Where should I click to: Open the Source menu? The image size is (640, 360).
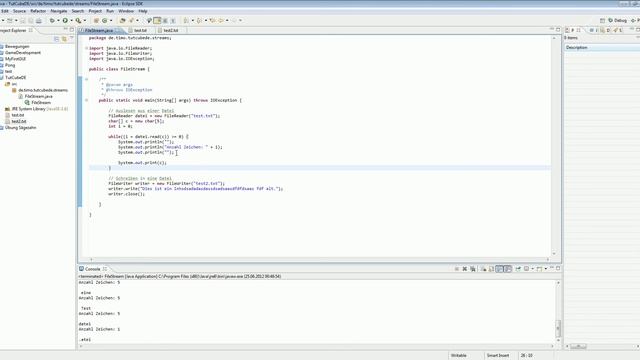coord(19,11)
